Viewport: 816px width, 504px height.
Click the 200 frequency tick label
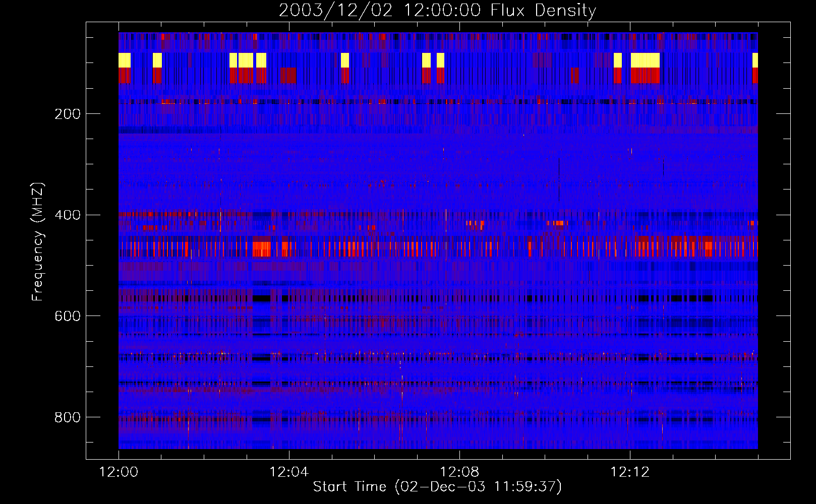[x=68, y=114]
